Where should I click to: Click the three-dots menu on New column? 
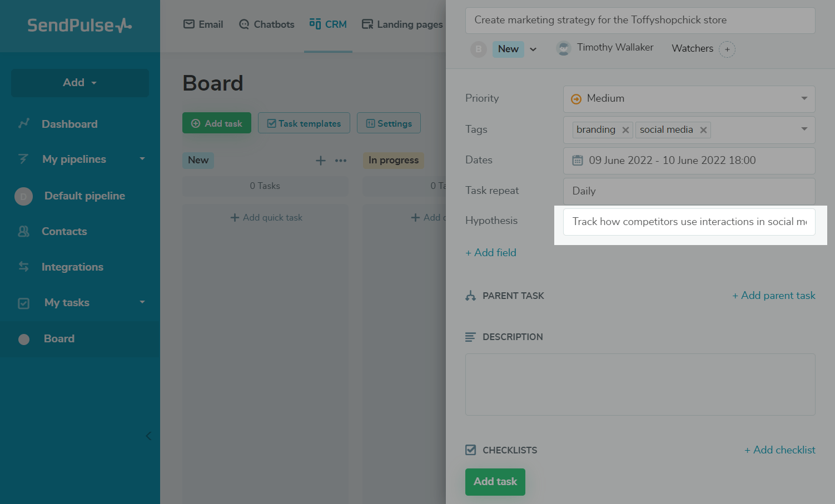[341, 161]
